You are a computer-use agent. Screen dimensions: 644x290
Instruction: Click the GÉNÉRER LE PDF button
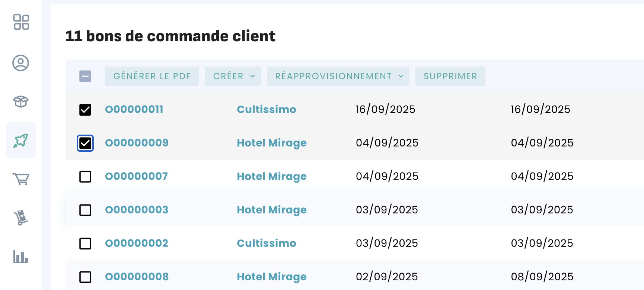pyautogui.click(x=152, y=76)
